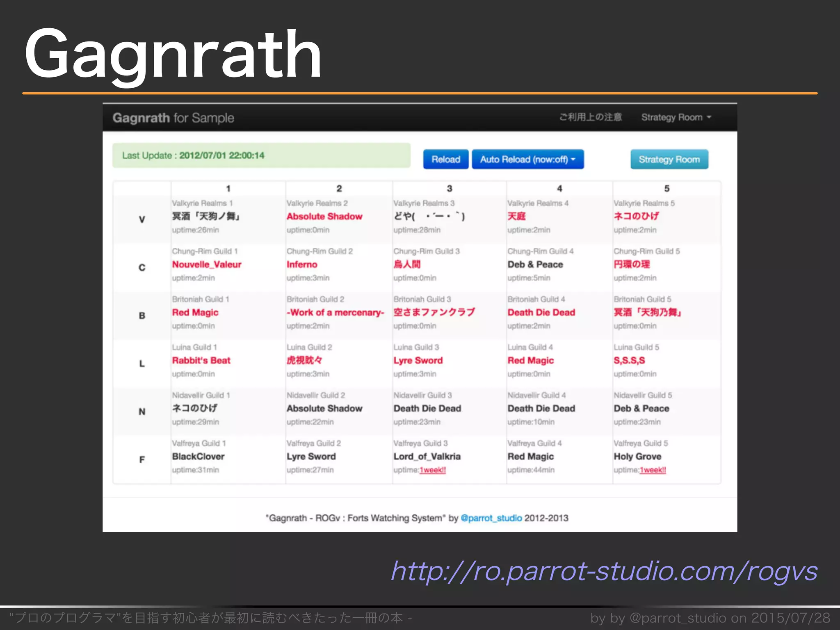The height and width of the screenshot is (630, 840).
Task: Open the Auto Reload dropdown
Action: (527, 159)
